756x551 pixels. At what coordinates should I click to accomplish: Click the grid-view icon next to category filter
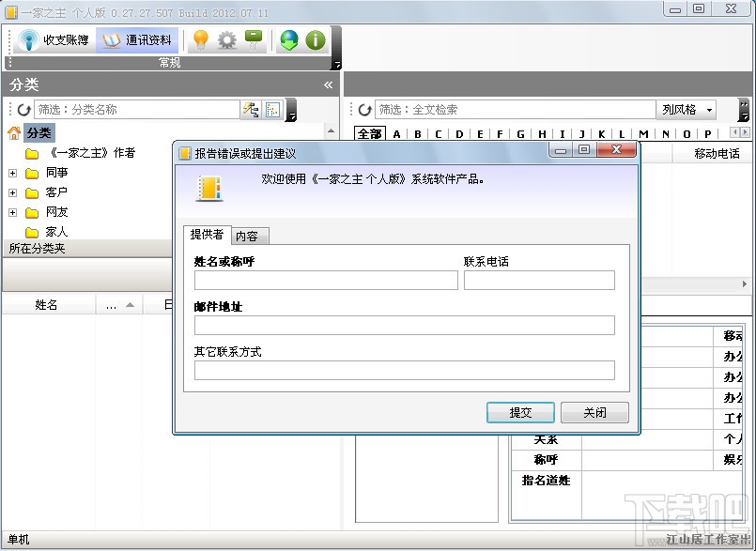(270, 108)
